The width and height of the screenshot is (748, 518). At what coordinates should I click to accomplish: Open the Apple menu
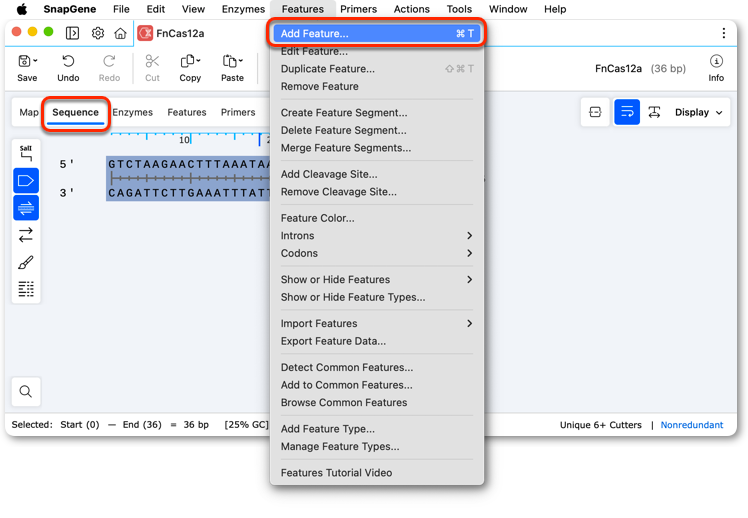(21, 9)
